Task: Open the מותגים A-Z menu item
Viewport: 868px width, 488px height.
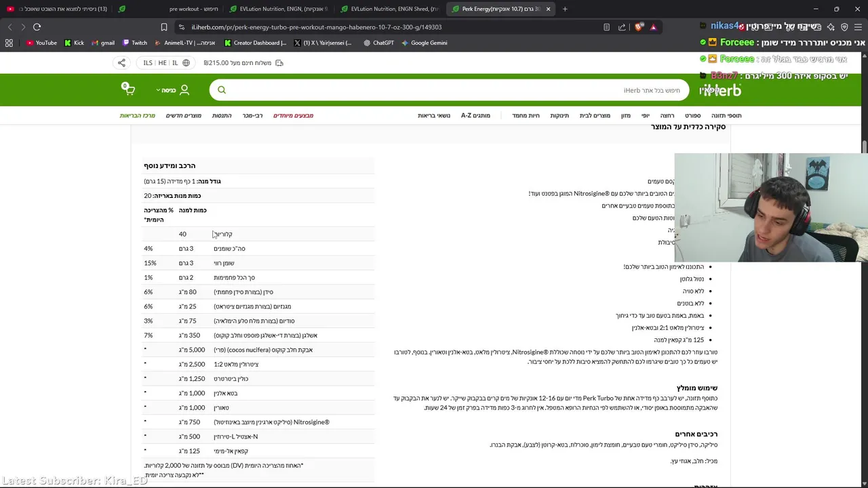Action: [475, 116]
